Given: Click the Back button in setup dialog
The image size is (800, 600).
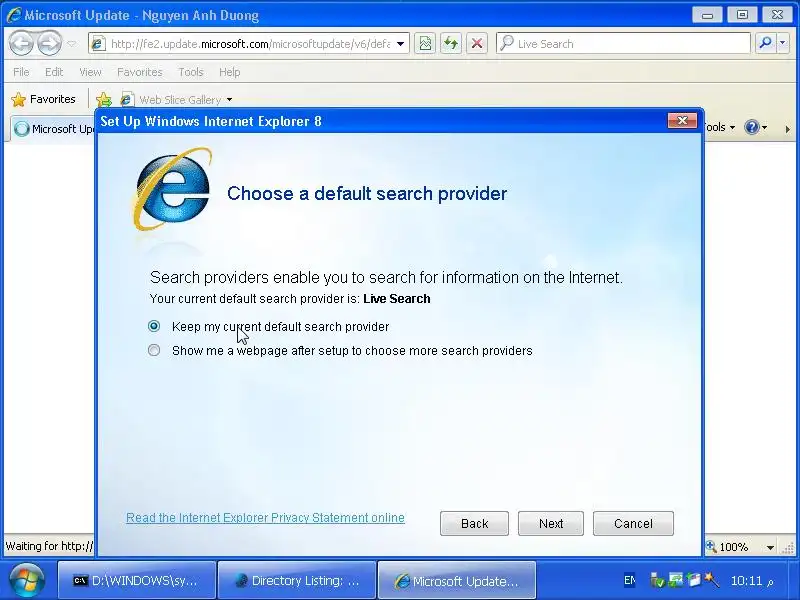Looking at the screenshot, I should [474, 523].
